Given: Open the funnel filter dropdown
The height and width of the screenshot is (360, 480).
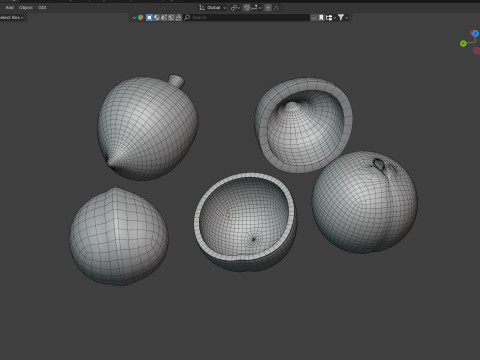Looking at the screenshot, I should 343,17.
